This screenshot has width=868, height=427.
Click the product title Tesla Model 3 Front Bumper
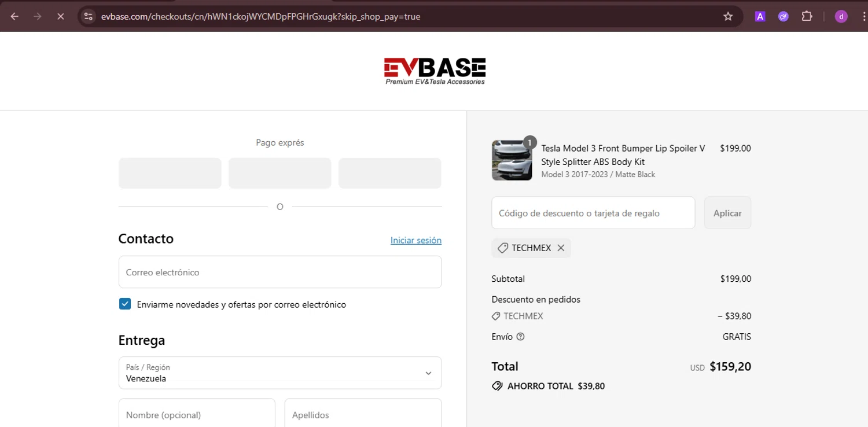coord(623,154)
